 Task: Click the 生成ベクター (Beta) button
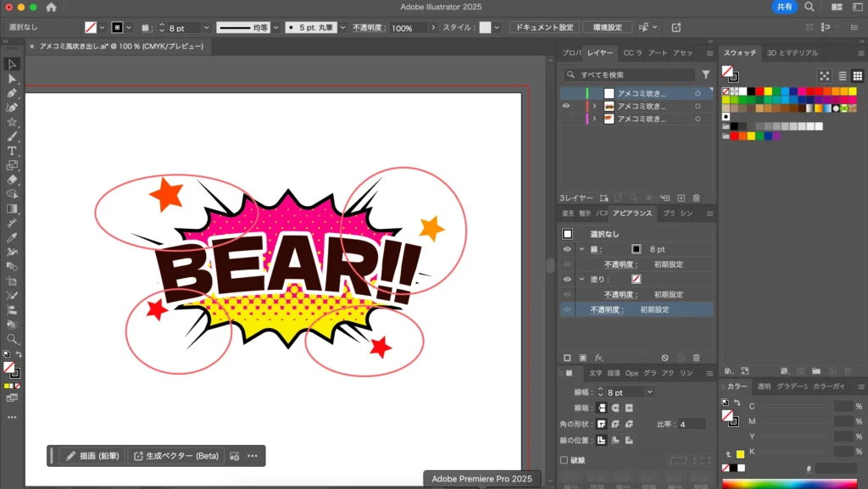pyautogui.click(x=176, y=456)
